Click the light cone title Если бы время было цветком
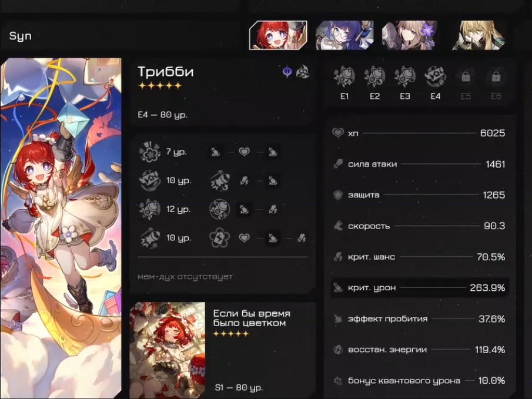 [252, 318]
